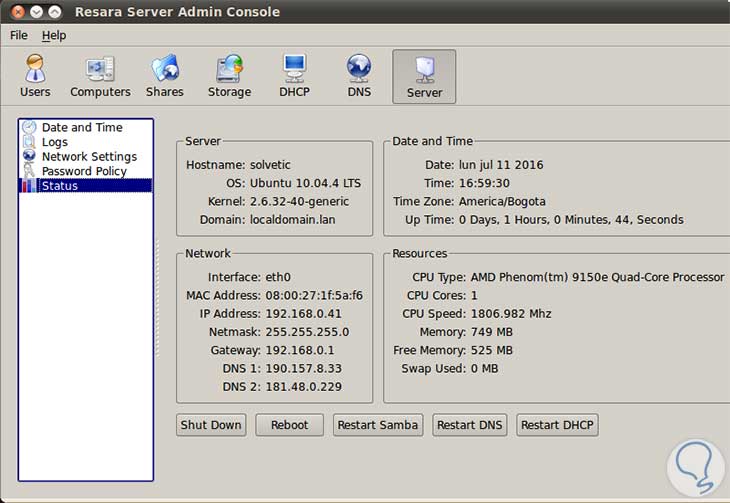The width and height of the screenshot is (730, 503).
Task: Open the DHCP section
Action: 294,76
